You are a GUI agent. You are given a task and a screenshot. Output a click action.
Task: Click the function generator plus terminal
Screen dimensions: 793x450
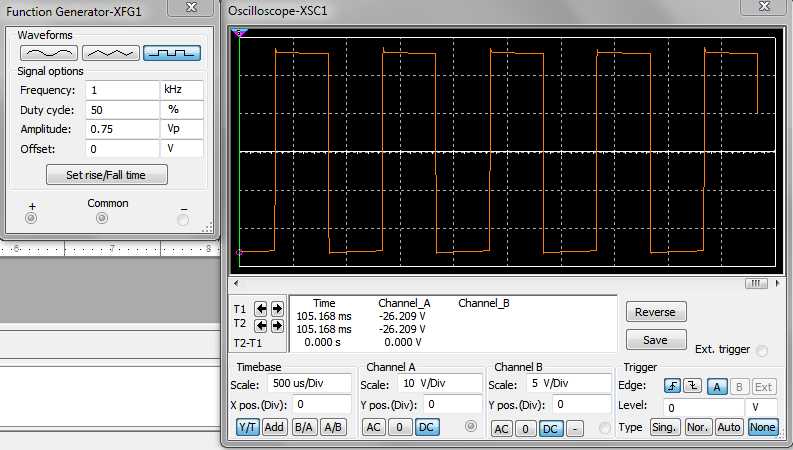click(31, 218)
